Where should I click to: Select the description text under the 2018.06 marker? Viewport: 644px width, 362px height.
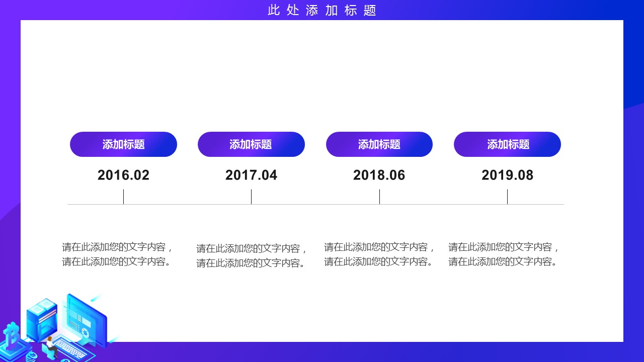coord(379,254)
